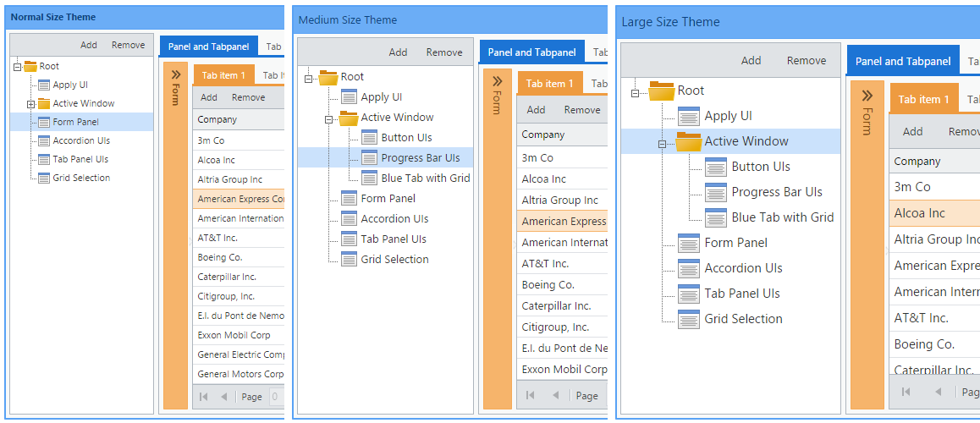Open Panel and Tabpanel tab in Normal theme
This screenshot has width=980, height=423.
pyautogui.click(x=209, y=47)
